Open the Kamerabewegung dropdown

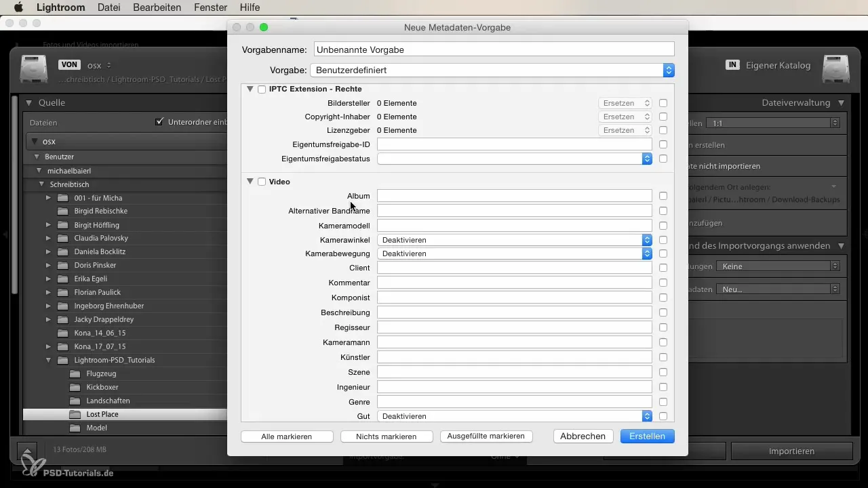click(x=515, y=253)
